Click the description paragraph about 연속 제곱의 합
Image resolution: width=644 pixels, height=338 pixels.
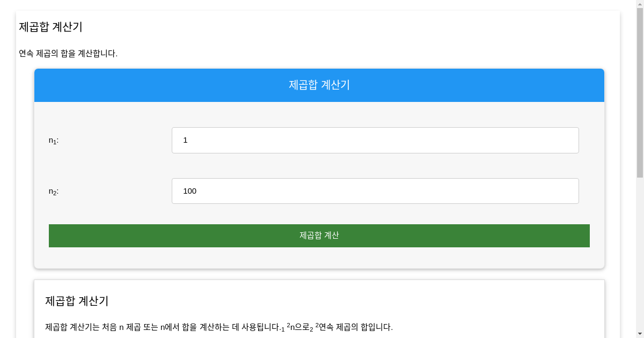point(219,327)
